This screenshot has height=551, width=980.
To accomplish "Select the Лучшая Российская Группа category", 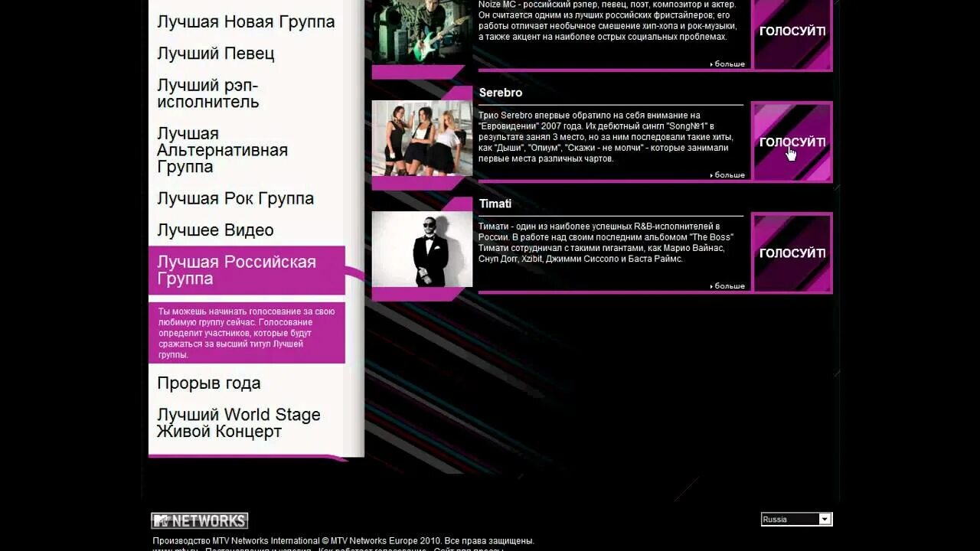I will [x=247, y=270].
